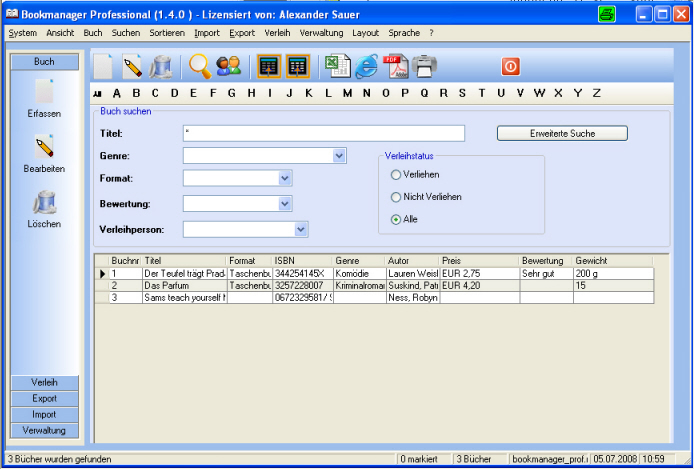Click into the Titel search field
This screenshot has width=695, height=469.
point(324,133)
